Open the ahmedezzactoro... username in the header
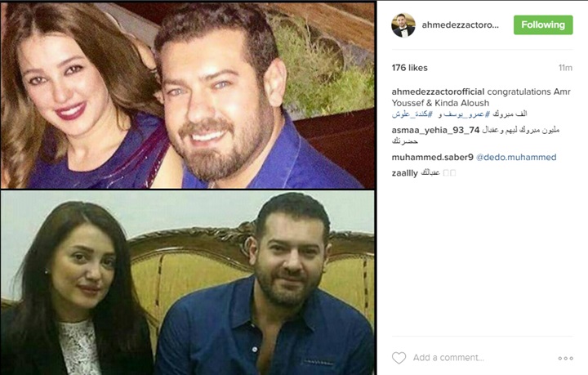 pyautogui.click(x=460, y=25)
